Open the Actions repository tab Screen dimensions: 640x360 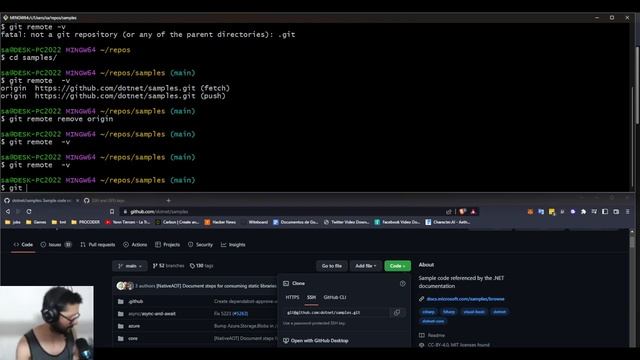pos(135,244)
